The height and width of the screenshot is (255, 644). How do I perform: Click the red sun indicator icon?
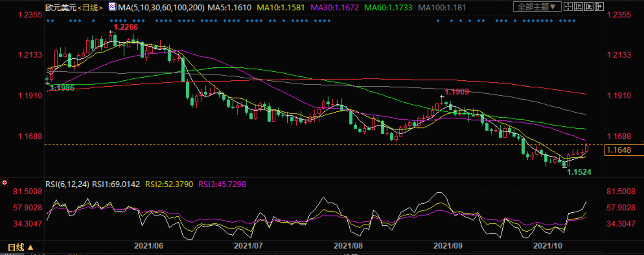4,183
